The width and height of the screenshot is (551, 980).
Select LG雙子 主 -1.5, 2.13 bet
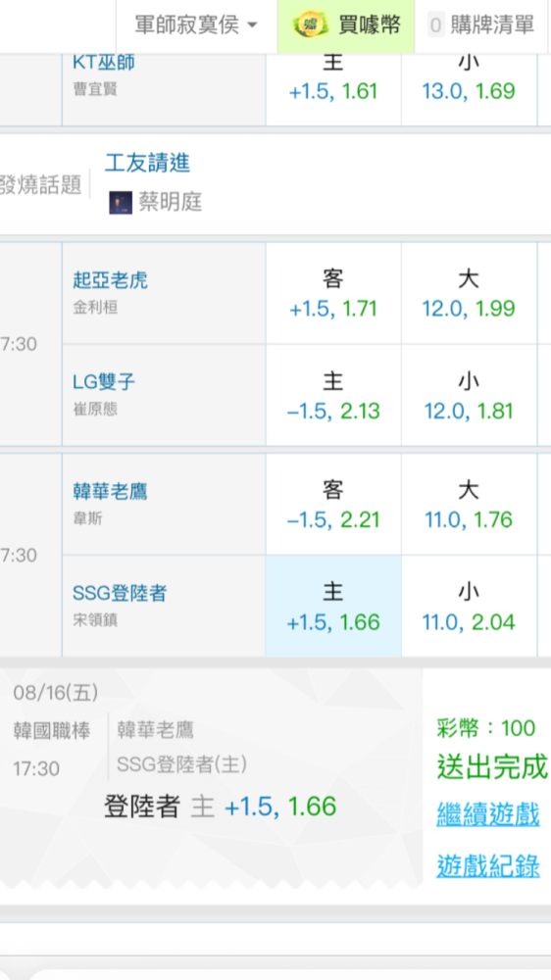(x=333, y=395)
